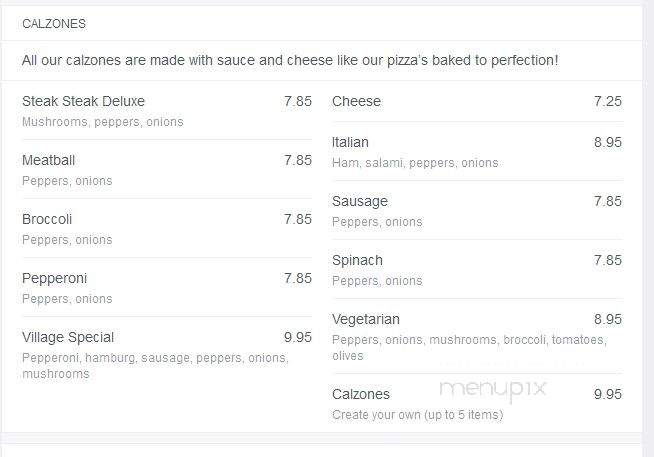This screenshot has width=654, height=457.
Task: Click the Vegetarian ingredients description
Action: pos(469,348)
